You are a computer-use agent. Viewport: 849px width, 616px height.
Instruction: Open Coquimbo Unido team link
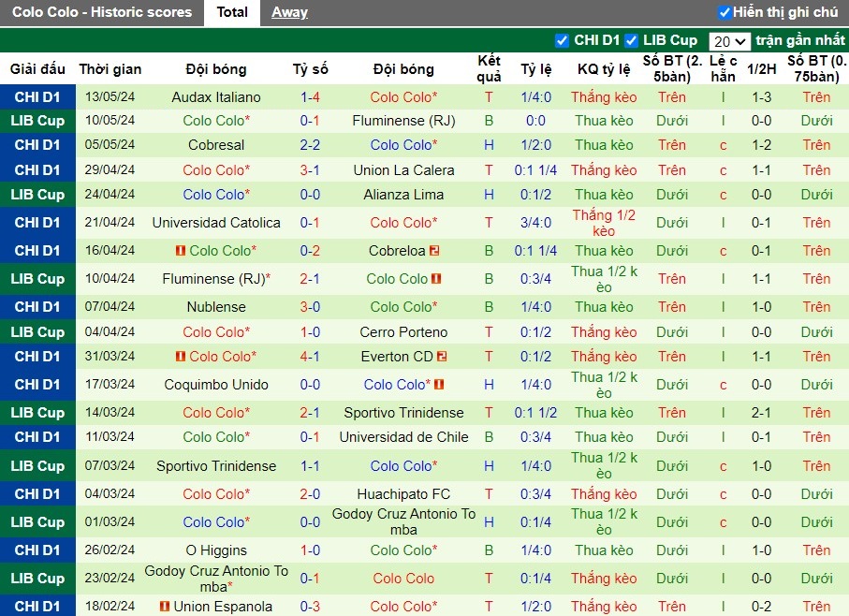coord(216,385)
